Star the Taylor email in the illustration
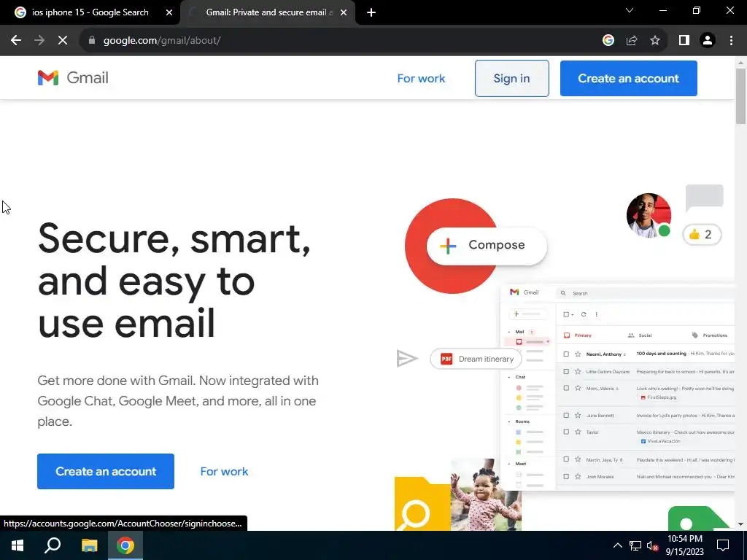This screenshot has width=747, height=560. click(578, 432)
